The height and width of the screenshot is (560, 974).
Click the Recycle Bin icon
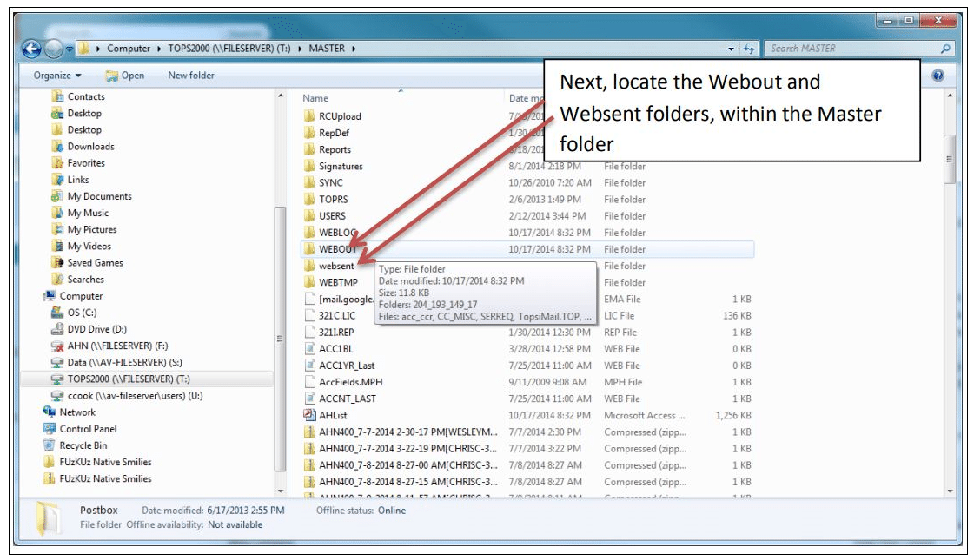(x=49, y=445)
